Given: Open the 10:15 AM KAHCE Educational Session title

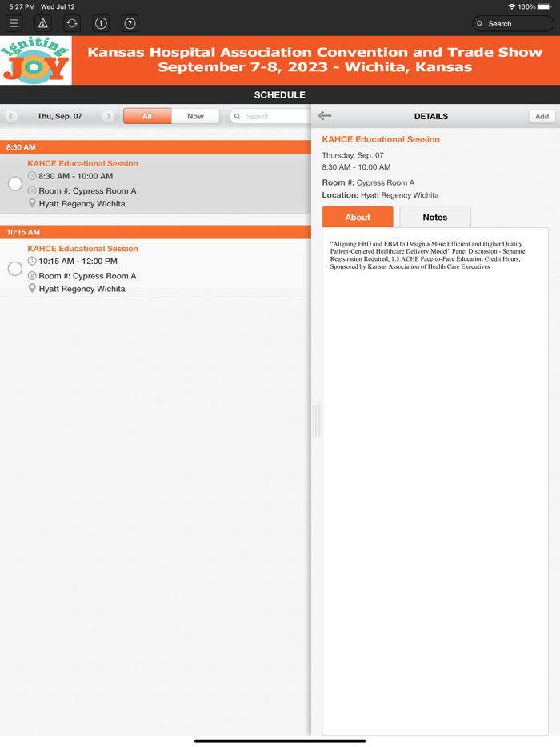Looking at the screenshot, I should tap(83, 249).
